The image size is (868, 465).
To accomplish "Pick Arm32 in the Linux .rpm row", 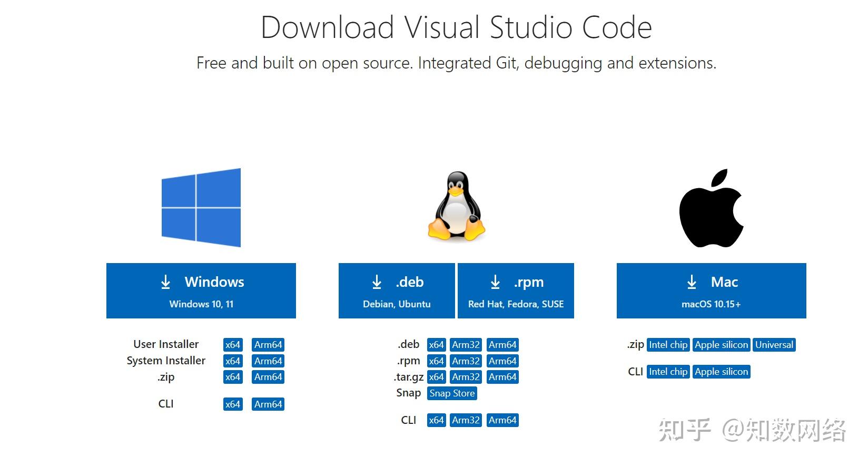I will [x=466, y=361].
